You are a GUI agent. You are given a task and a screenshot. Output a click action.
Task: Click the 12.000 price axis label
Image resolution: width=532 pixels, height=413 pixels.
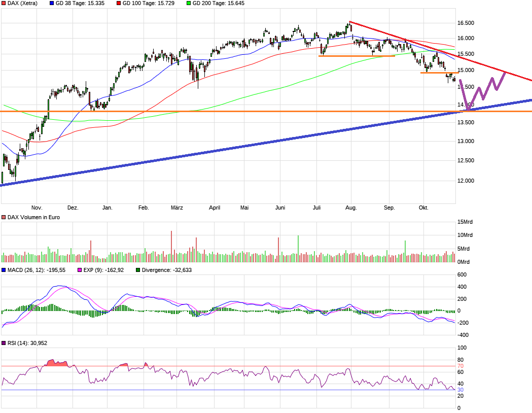click(466, 181)
